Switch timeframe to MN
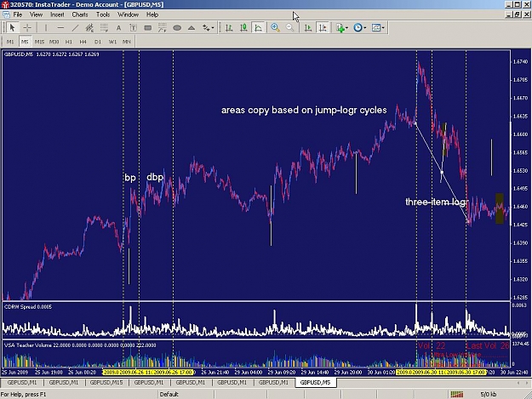The height and width of the screenshot is (399, 532). pos(127,42)
